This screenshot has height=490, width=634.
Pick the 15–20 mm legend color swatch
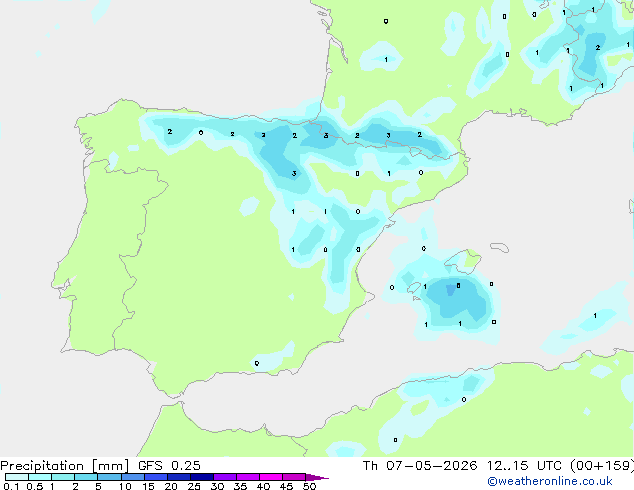click(156, 477)
